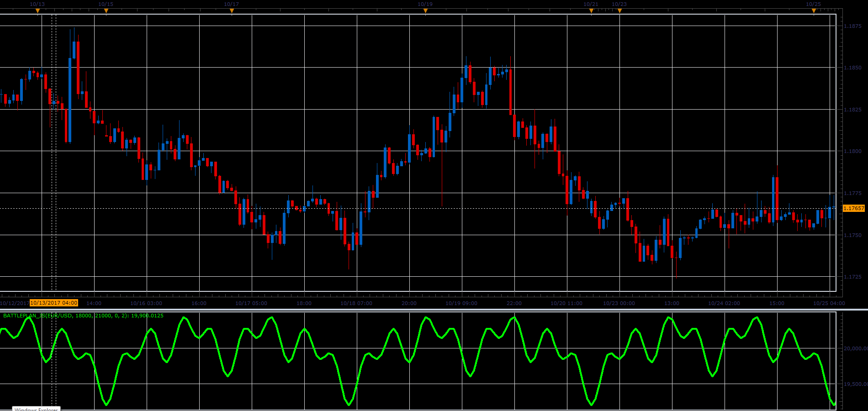Click the 10/21 orange day marker triangle
Screen dimensions: 868x411
[x=591, y=11]
